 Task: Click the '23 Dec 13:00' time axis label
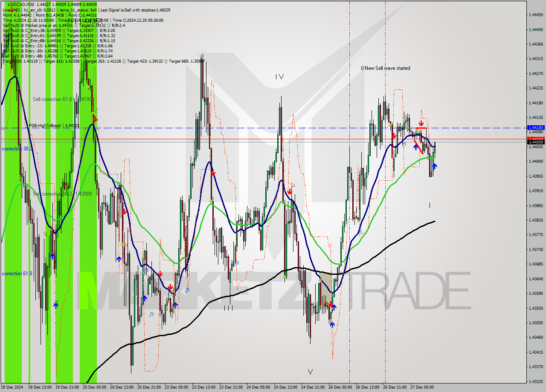[x=204, y=387]
